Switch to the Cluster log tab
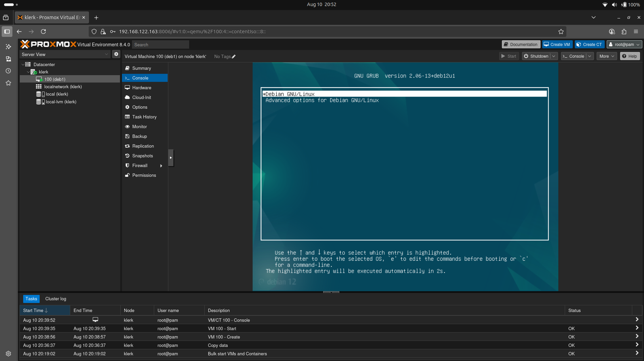The image size is (644, 361). [55, 299]
